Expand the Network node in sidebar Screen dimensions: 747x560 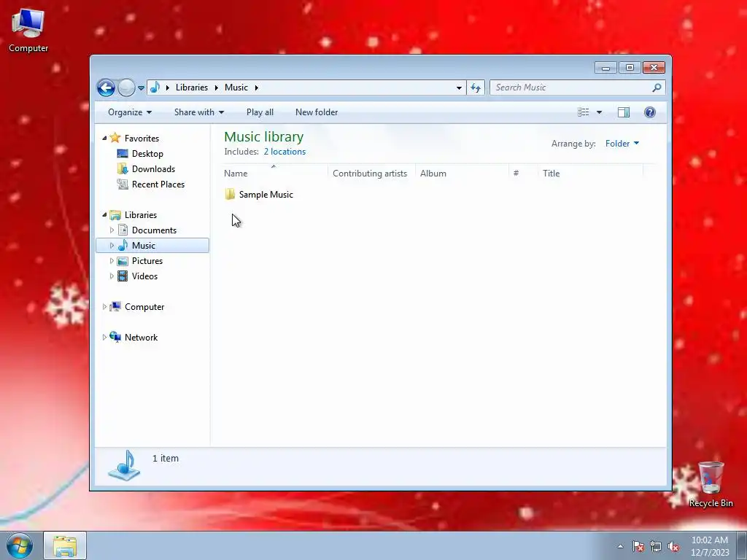tap(104, 337)
